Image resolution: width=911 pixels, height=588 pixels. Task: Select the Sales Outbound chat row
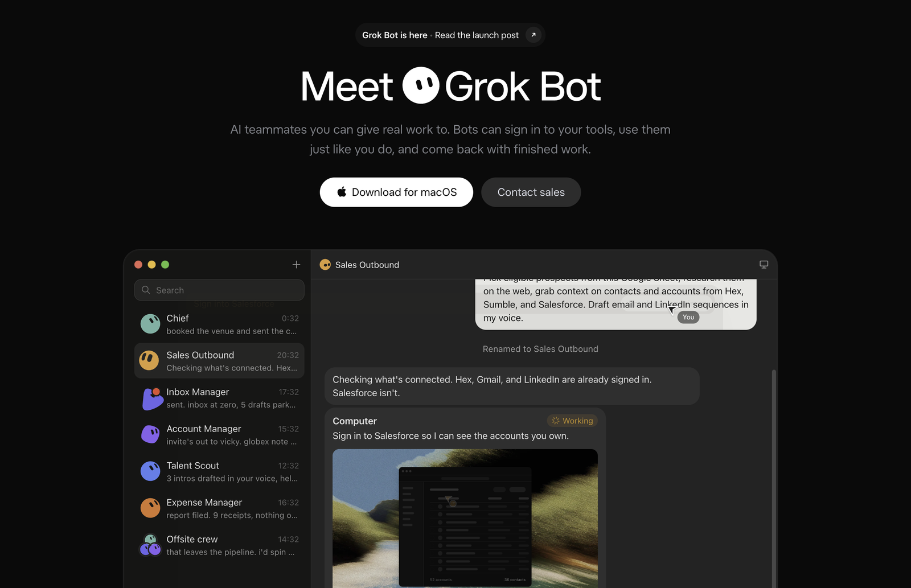[219, 361]
